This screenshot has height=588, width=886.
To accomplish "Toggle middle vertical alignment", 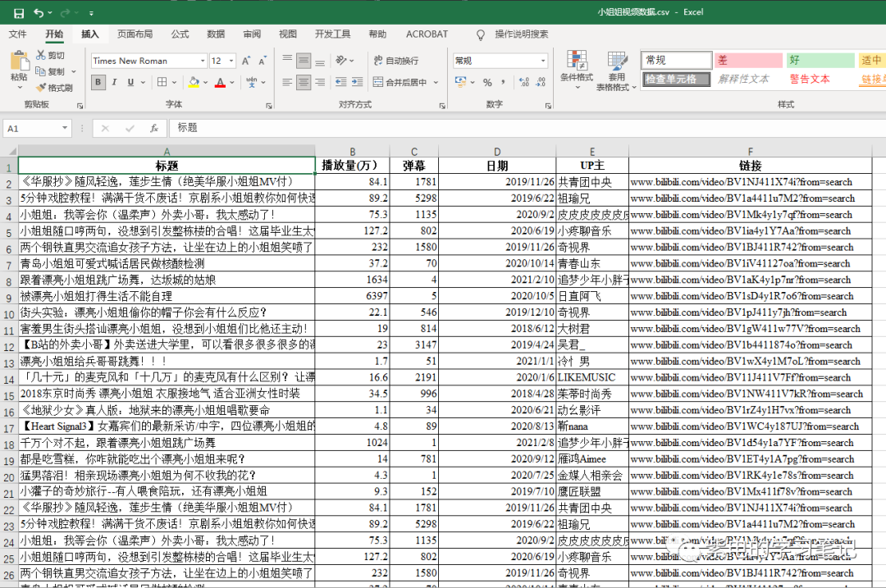I will [304, 61].
